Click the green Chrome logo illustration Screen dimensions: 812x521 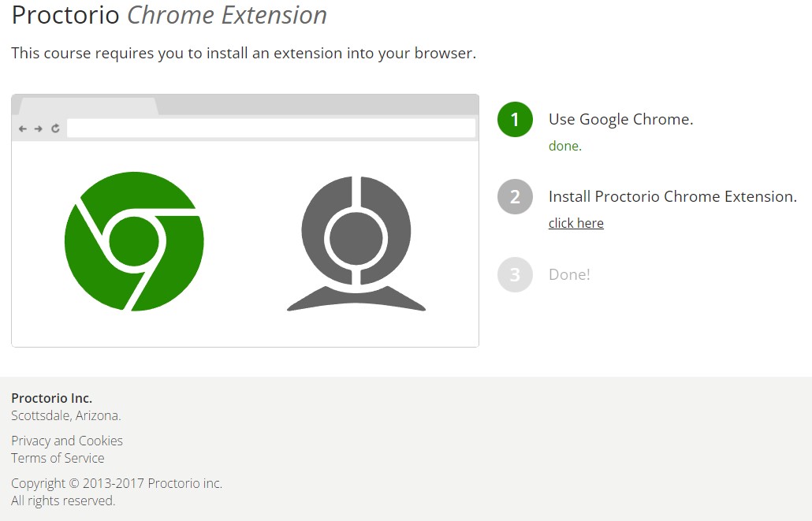click(x=134, y=241)
